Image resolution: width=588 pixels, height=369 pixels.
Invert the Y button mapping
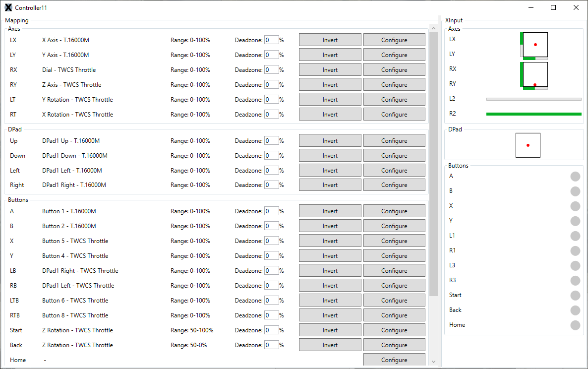pyautogui.click(x=330, y=256)
